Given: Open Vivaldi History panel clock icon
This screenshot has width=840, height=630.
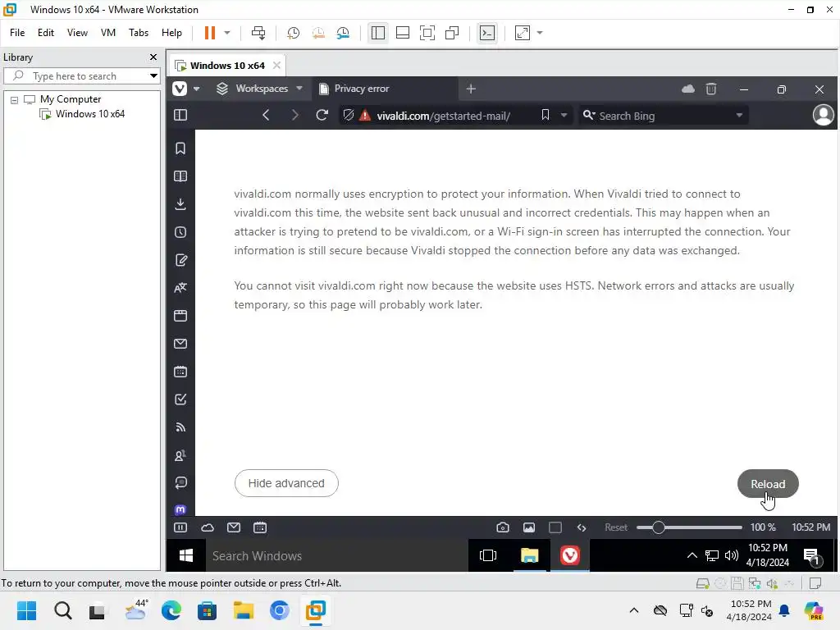Looking at the screenshot, I should tap(180, 232).
